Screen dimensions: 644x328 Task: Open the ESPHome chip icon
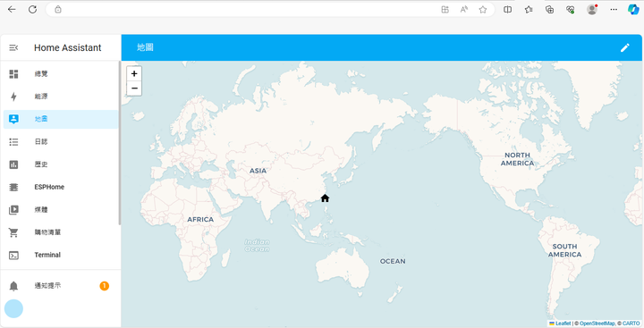coord(13,187)
